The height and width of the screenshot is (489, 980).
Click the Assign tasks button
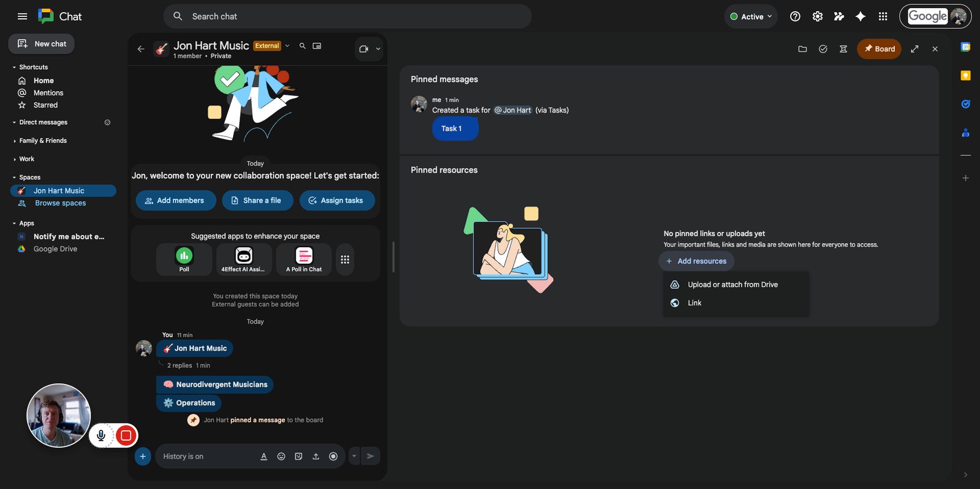pos(337,201)
